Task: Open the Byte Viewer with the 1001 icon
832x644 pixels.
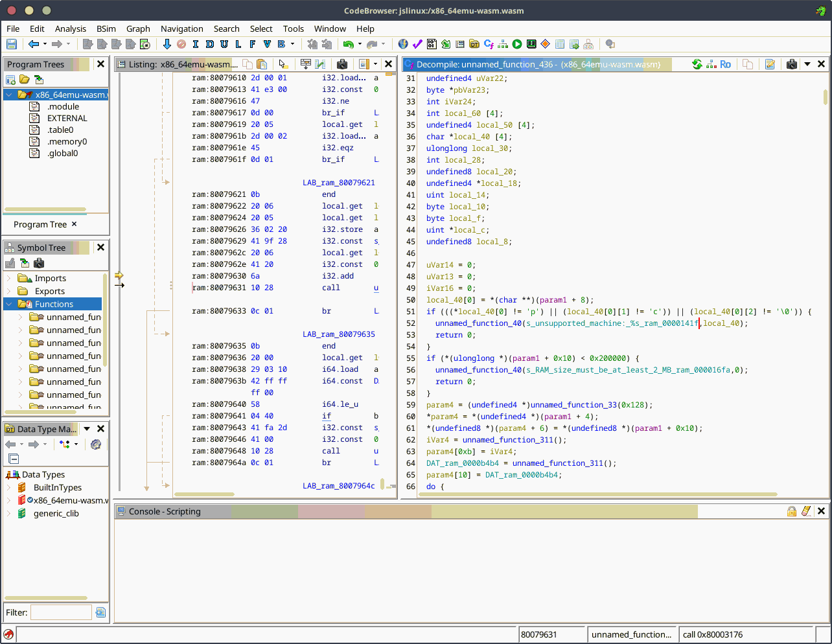Action: coord(432,44)
